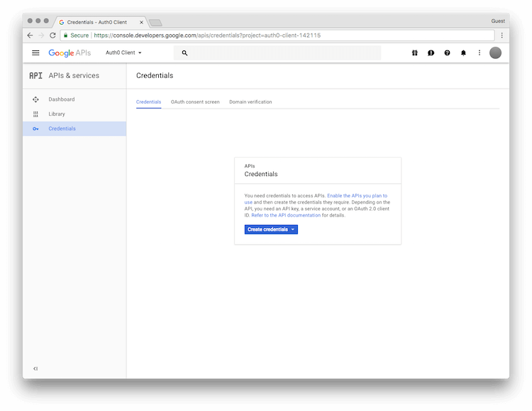Focus the console search field

(x=277, y=53)
